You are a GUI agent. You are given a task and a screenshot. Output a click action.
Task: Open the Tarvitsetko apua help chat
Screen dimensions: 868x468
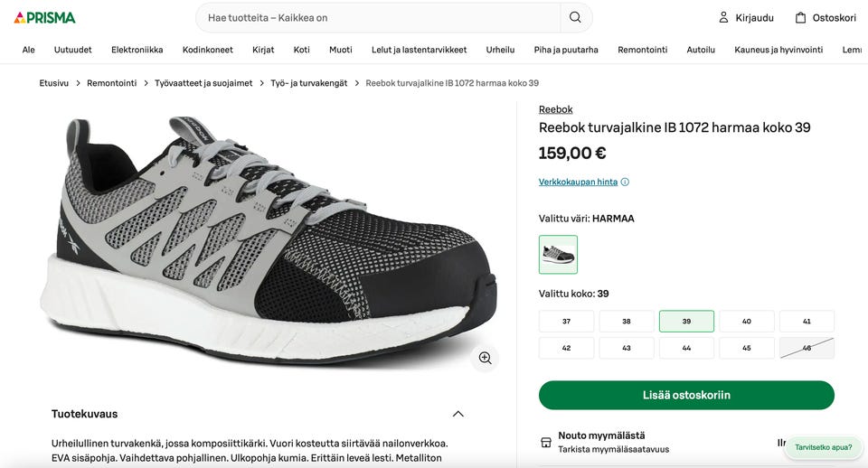click(823, 447)
